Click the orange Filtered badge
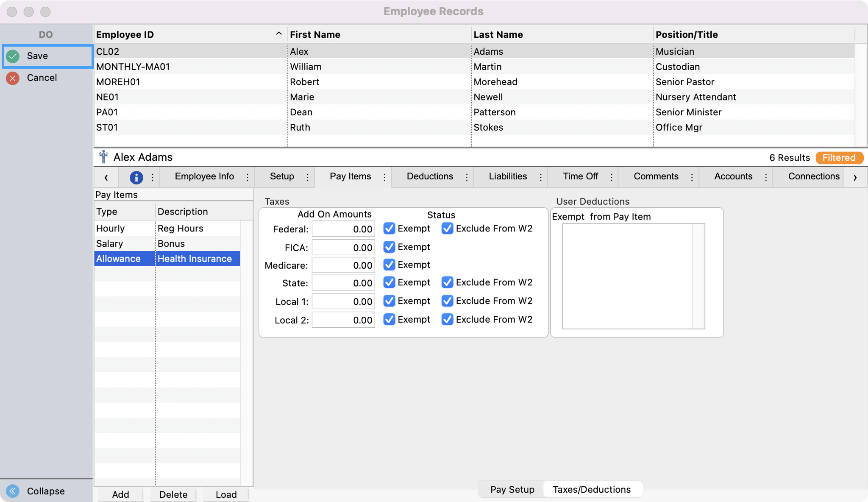The image size is (868, 502). tap(839, 158)
